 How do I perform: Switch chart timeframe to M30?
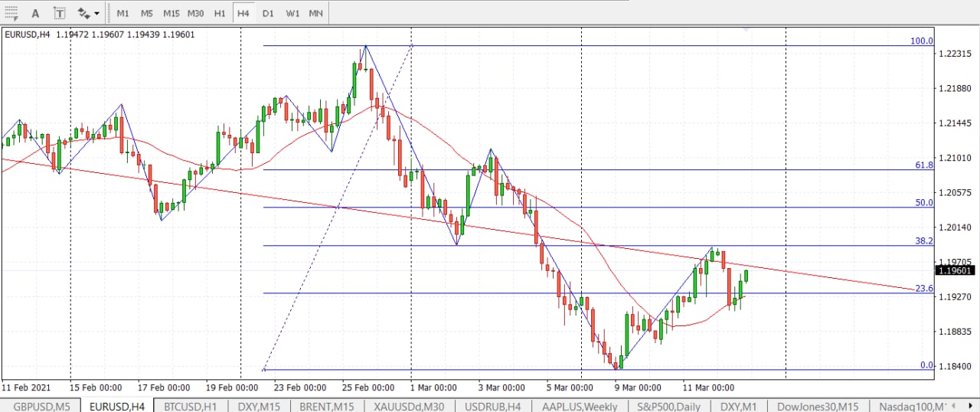click(196, 14)
